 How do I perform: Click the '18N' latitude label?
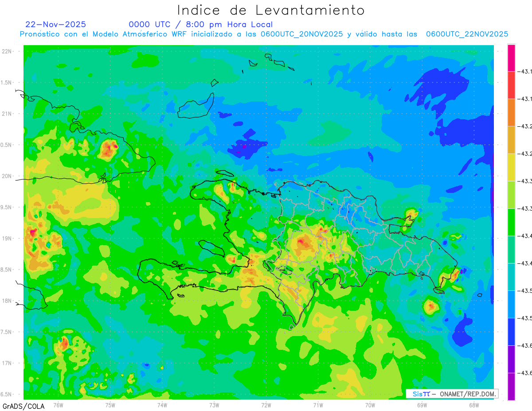(7, 301)
